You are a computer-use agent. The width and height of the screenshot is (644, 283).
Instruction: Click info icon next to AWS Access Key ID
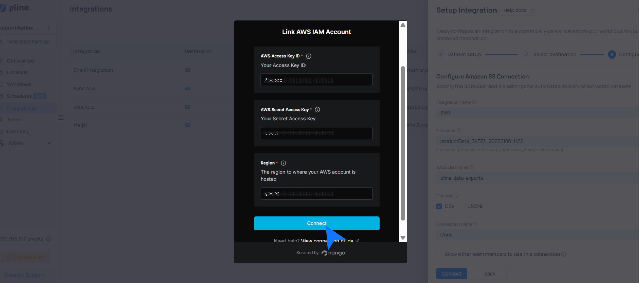(x=308, y=56)
